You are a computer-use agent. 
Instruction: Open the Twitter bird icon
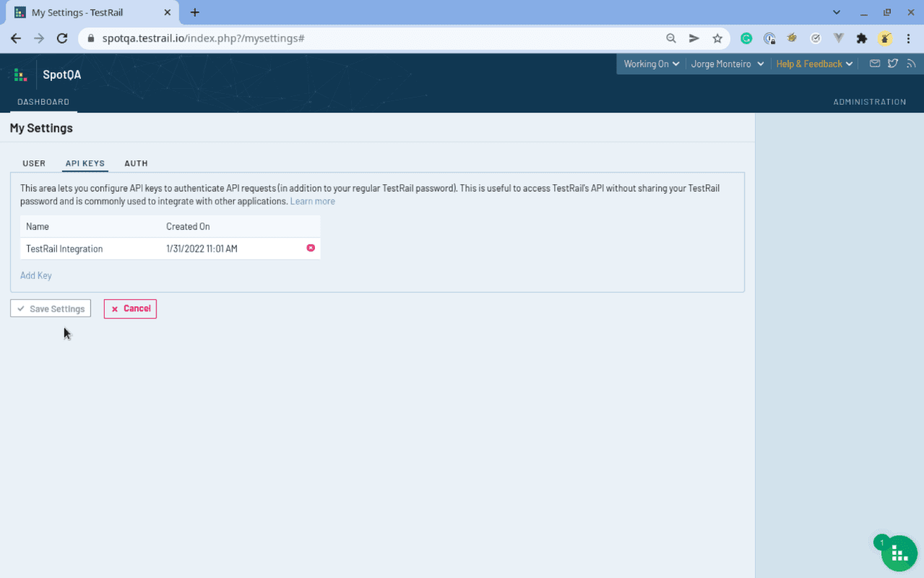(893, 64)
